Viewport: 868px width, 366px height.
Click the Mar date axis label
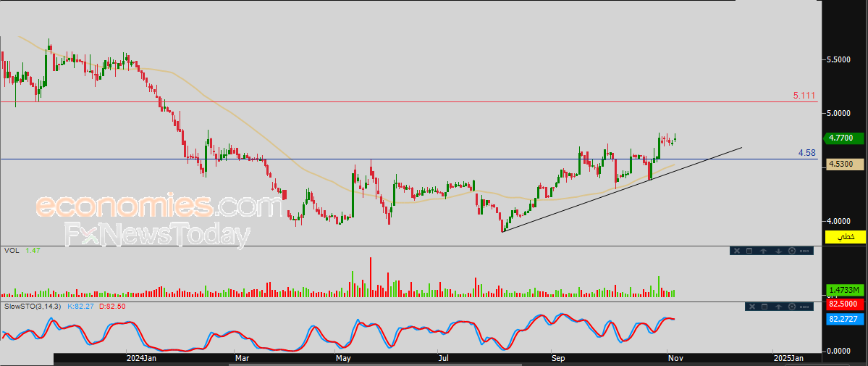tap(242, 358)
